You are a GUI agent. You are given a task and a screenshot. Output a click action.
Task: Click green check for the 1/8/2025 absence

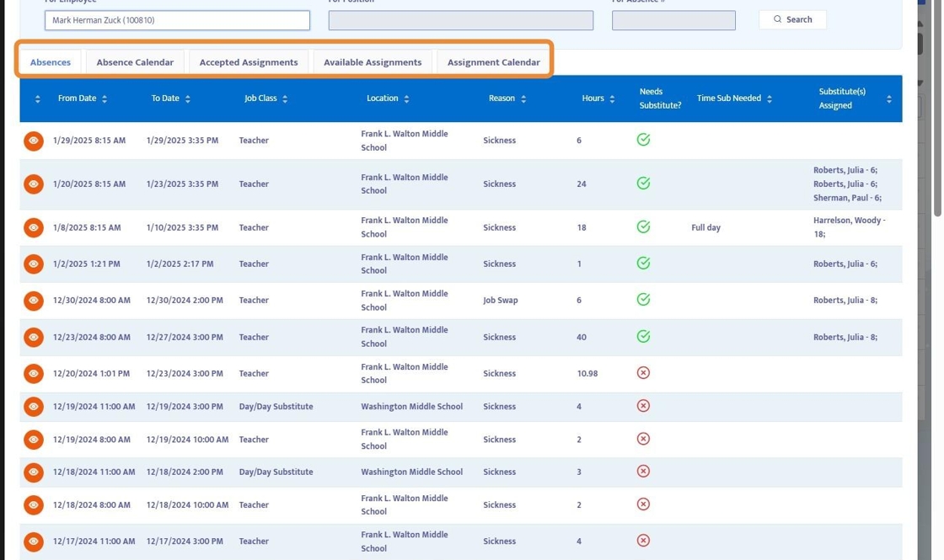tap(643, 227)
